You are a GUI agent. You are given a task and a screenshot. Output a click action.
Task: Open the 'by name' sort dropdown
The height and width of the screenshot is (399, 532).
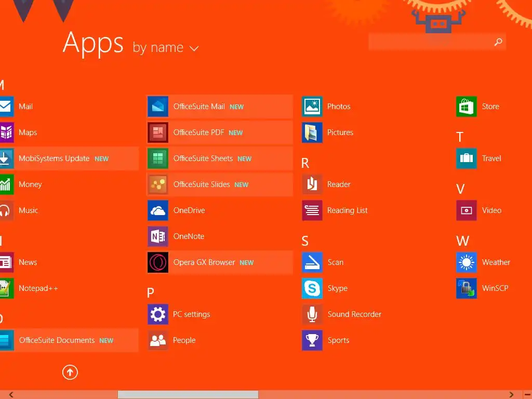pyautogui.click(x=166, y=47)
